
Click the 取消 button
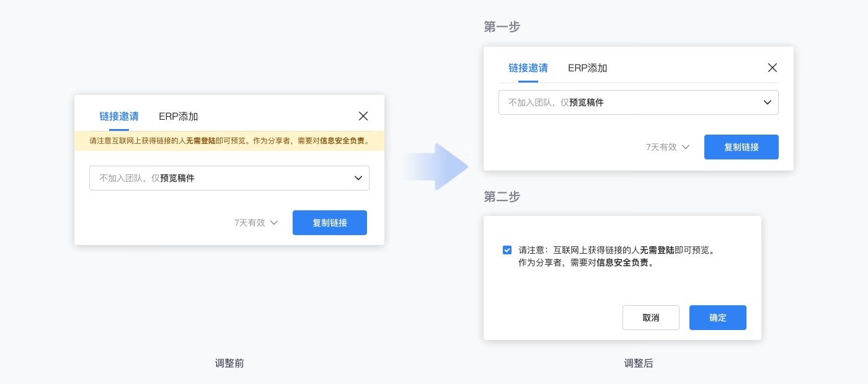pyautogui.click(x=651, y=318)
